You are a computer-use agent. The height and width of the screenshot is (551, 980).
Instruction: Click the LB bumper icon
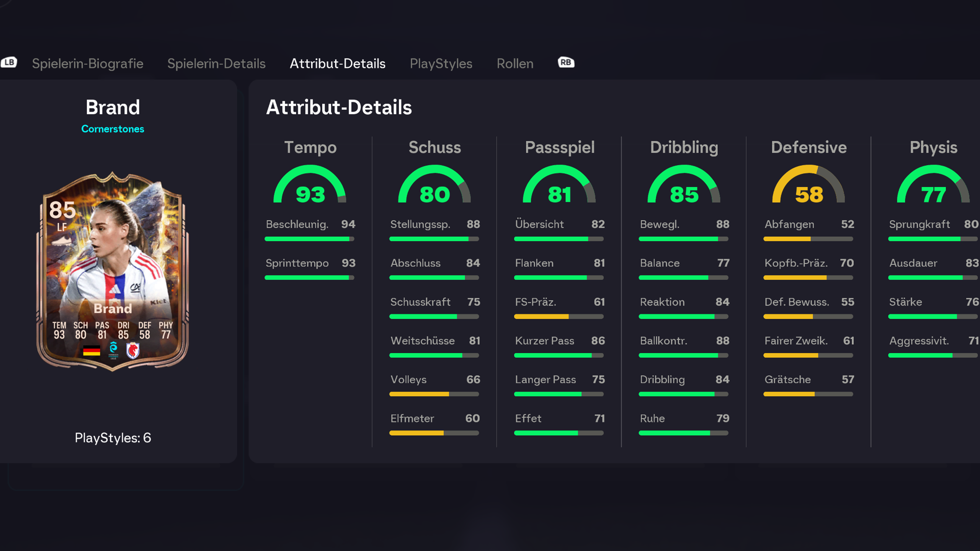(x=9, y=62)
